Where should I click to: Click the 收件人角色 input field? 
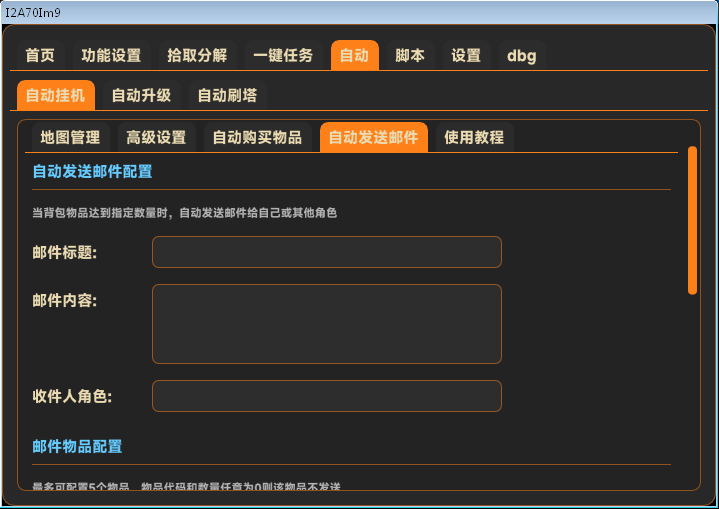pos(326,396)
